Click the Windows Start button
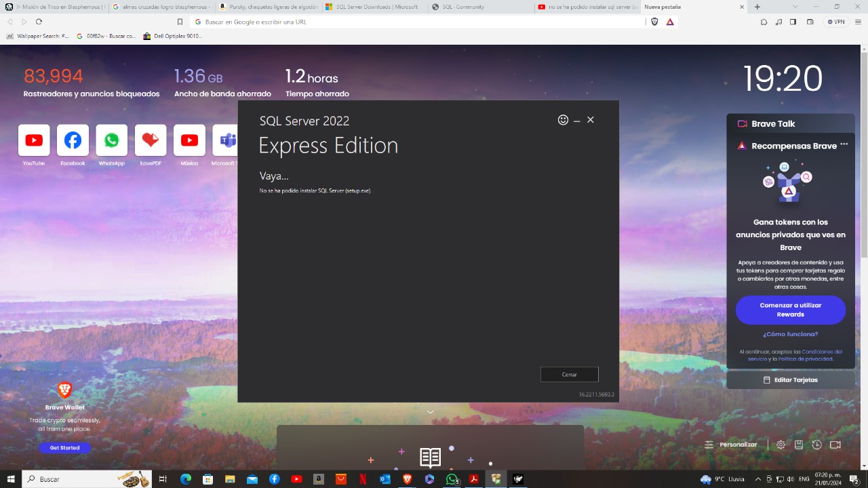Viewport: 868px width, 488px height. tap(10, 479)
